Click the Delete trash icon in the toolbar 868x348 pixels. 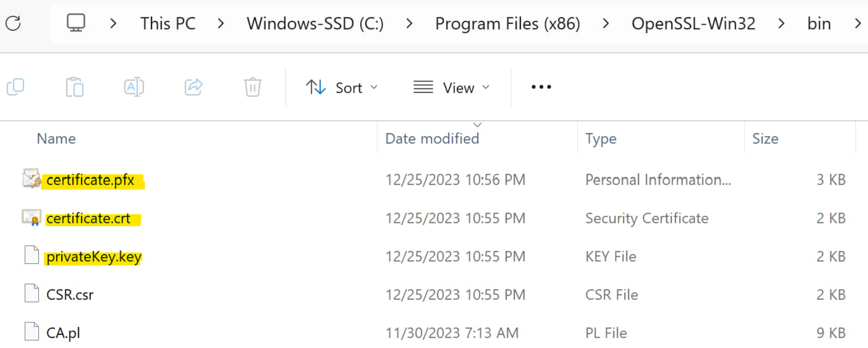pos(252,87)
